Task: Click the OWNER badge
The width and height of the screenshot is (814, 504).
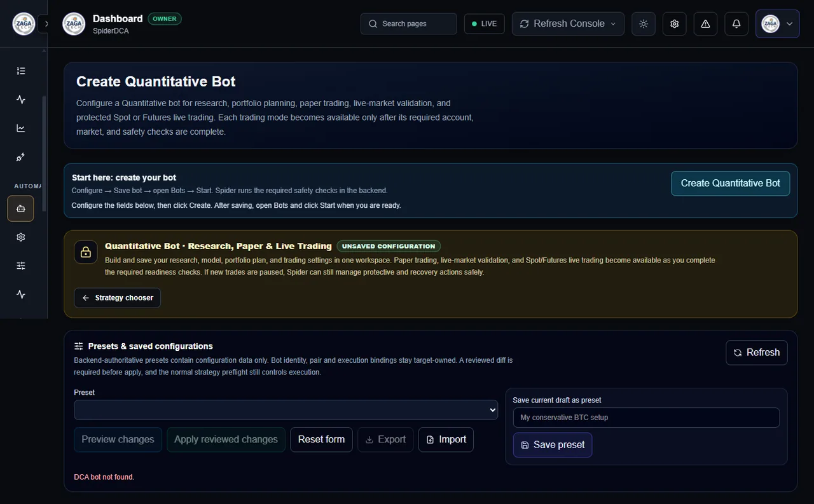Action: [165, 18]
